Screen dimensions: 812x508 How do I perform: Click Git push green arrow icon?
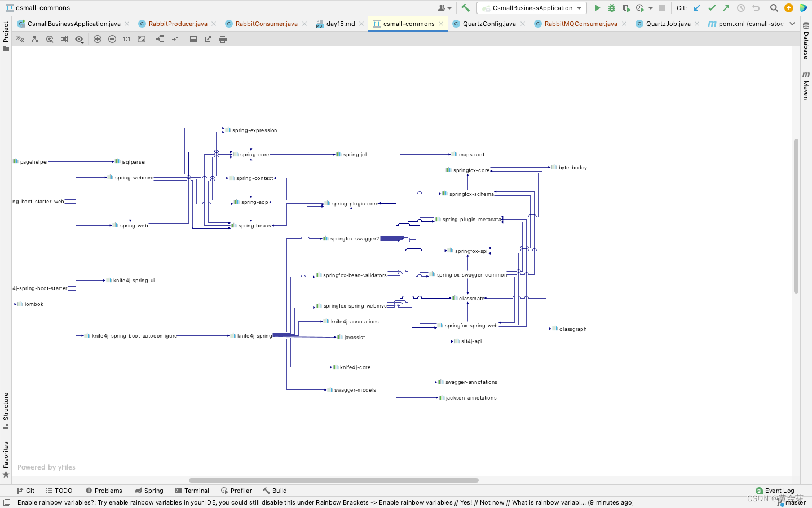pos(726,8)
